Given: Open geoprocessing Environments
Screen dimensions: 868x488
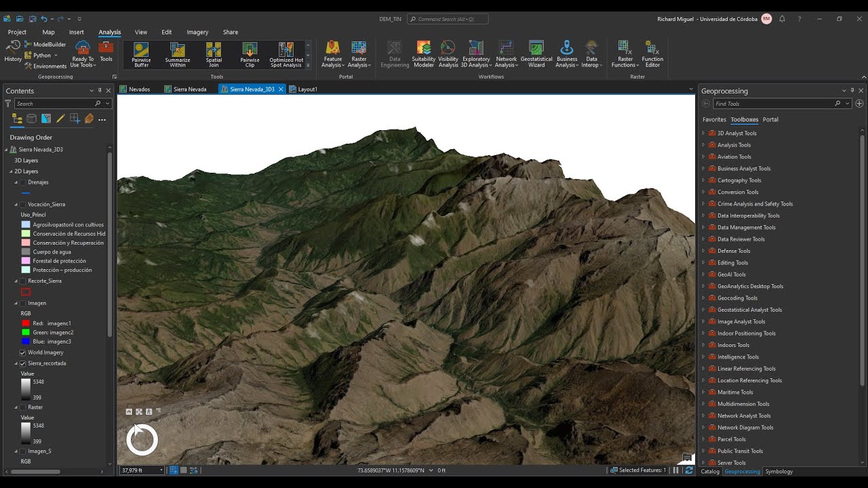Looking at the screenshot, I should 45,66.
